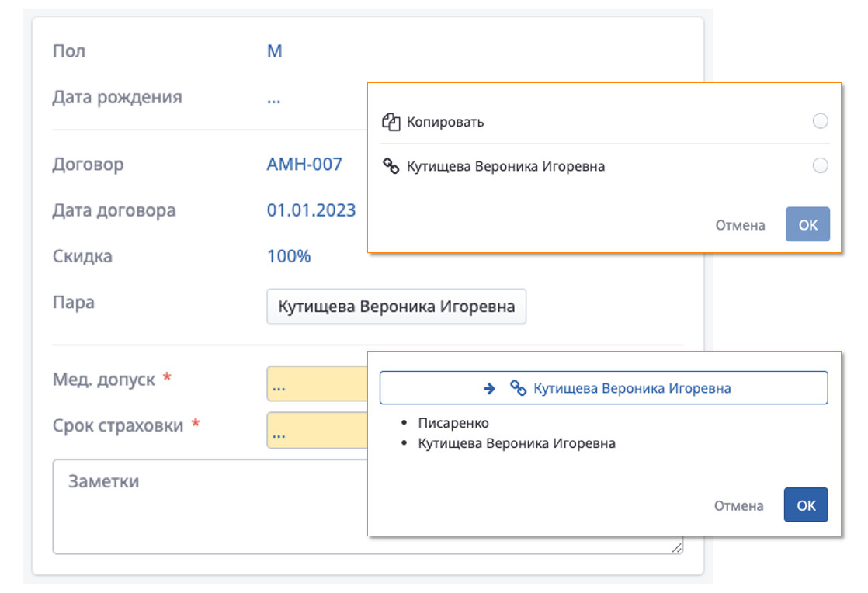Image resolution: width=868 pixels, height=593 pixels.
Task: Click the Кутищева Вероника Игоревна label in the upper popup
Action: click(505, 167)
